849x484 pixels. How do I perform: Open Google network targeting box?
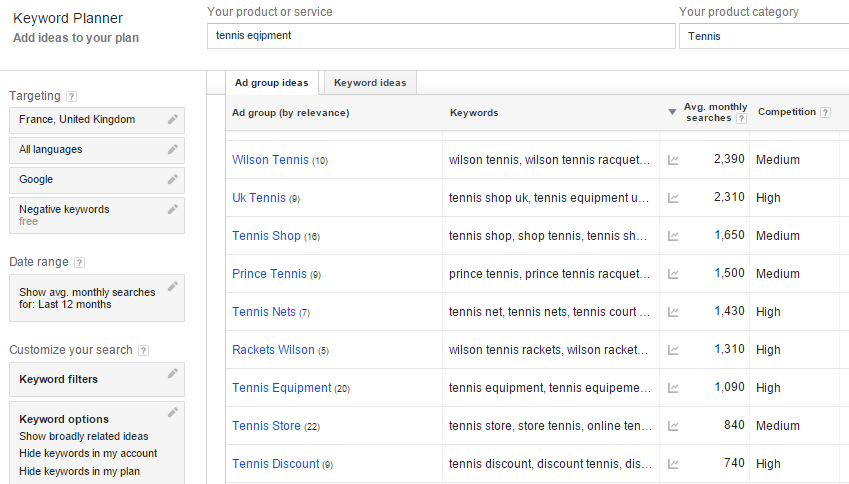coord(97,180)
